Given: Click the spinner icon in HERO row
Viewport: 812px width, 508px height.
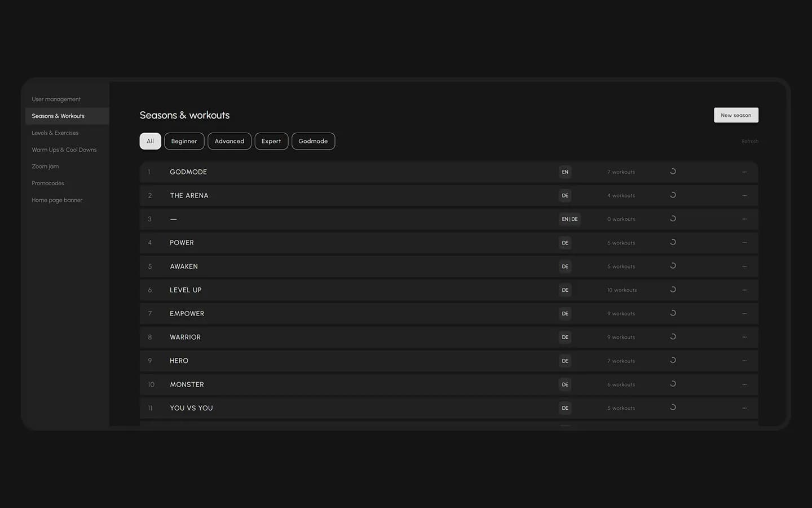Looking at the screenshot, I should pyautogui.click(x=673, y=361).
